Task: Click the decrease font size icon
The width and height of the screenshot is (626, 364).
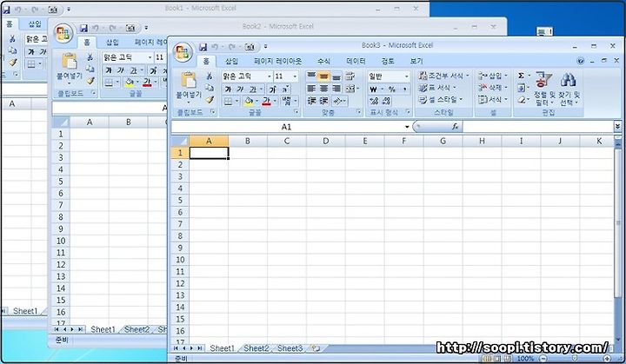Action: (286, 89)
